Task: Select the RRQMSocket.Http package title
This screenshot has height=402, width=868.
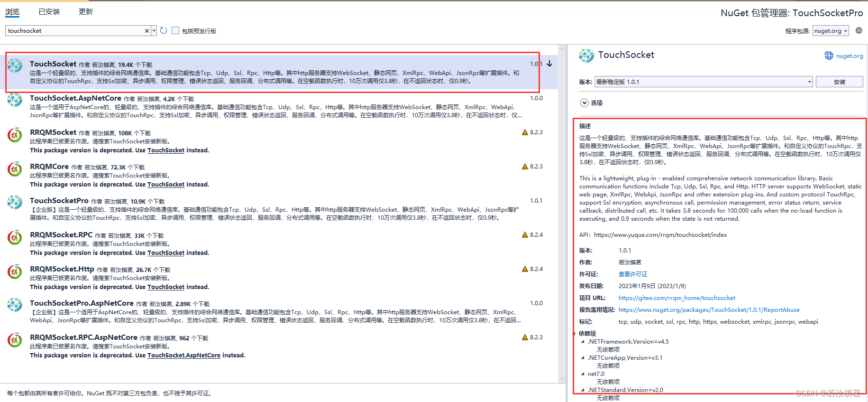Action: point(62,269)
